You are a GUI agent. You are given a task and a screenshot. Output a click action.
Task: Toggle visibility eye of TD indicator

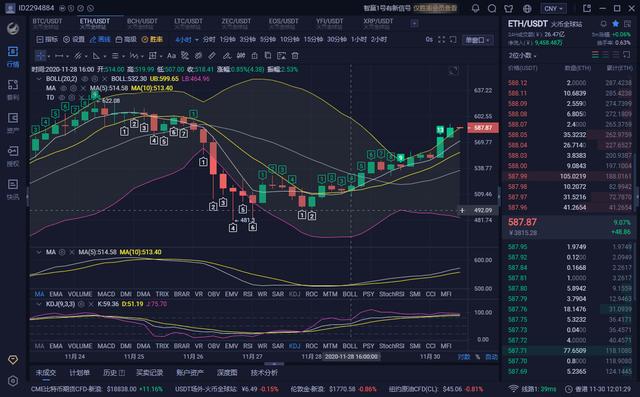point(63,98)
